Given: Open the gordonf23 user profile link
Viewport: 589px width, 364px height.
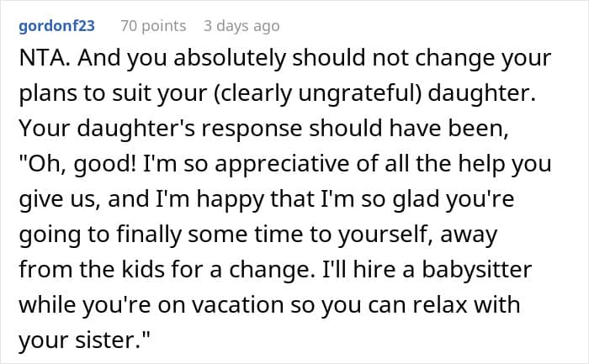Looking at the screenshot, I should [x=56, y=26].
